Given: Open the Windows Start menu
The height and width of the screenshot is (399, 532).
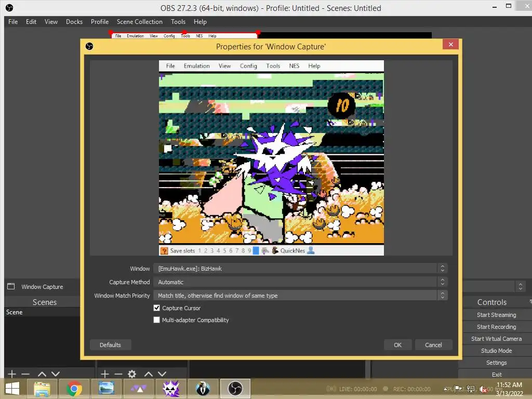Looking at the screenshot, I should pyautogui.click(x=12, y=389).
